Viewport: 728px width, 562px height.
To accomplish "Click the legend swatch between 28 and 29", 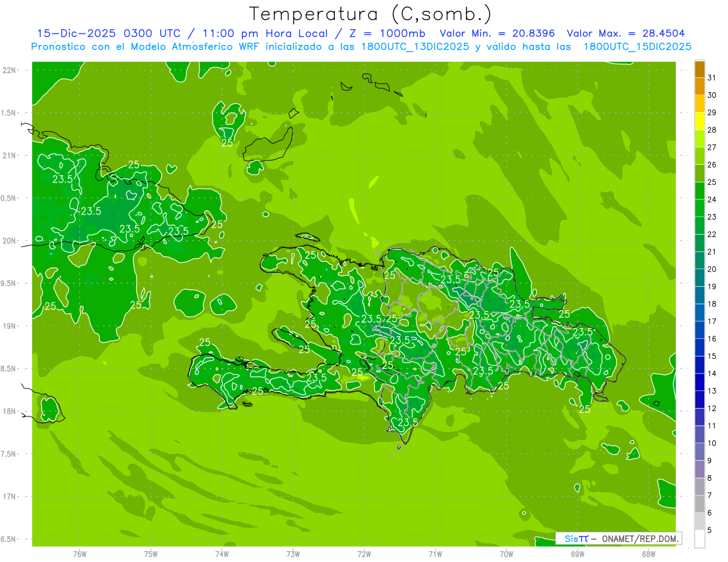I will click(x=699, y=121).
